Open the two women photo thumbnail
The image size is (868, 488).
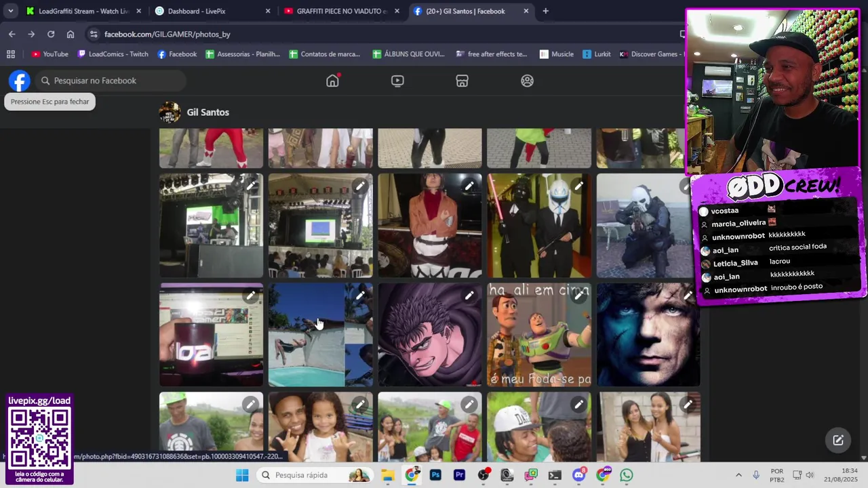coord(648,427)
